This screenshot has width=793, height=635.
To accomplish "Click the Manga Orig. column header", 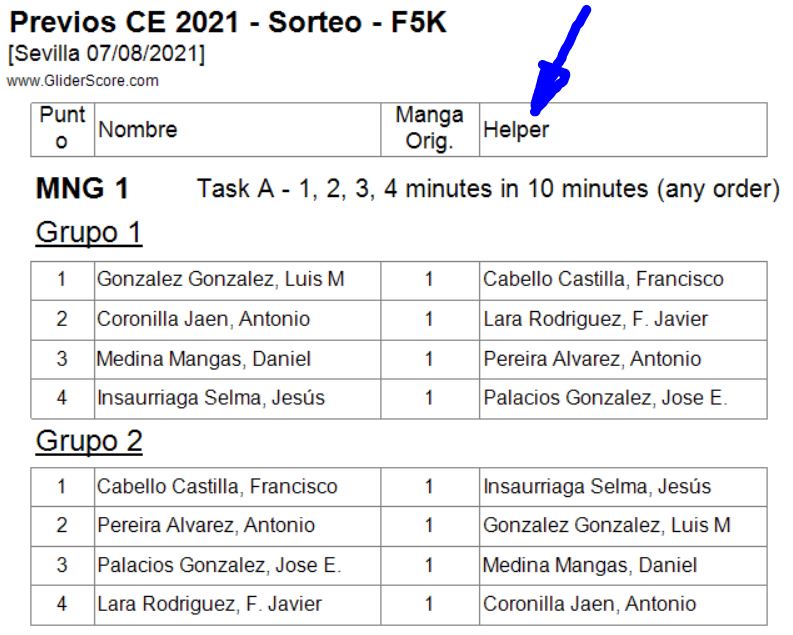I will pos(429,129).
